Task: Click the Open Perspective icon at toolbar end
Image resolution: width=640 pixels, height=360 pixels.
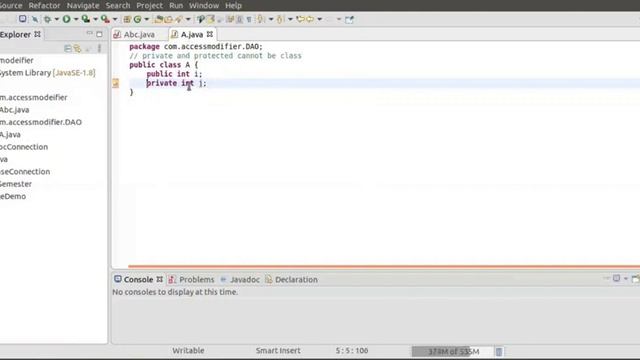Action: point(349,19)
